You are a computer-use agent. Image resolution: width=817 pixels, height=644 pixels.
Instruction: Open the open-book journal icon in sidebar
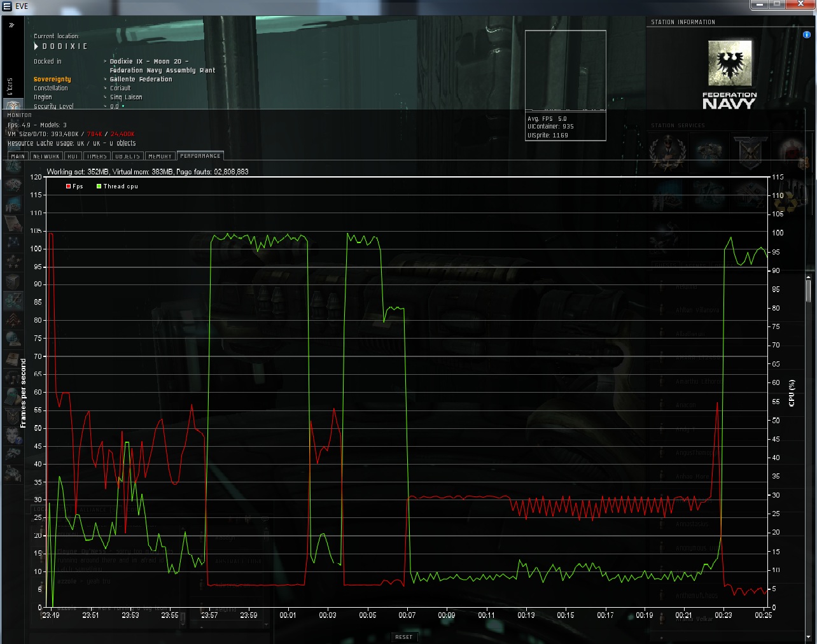coord(13,358)
